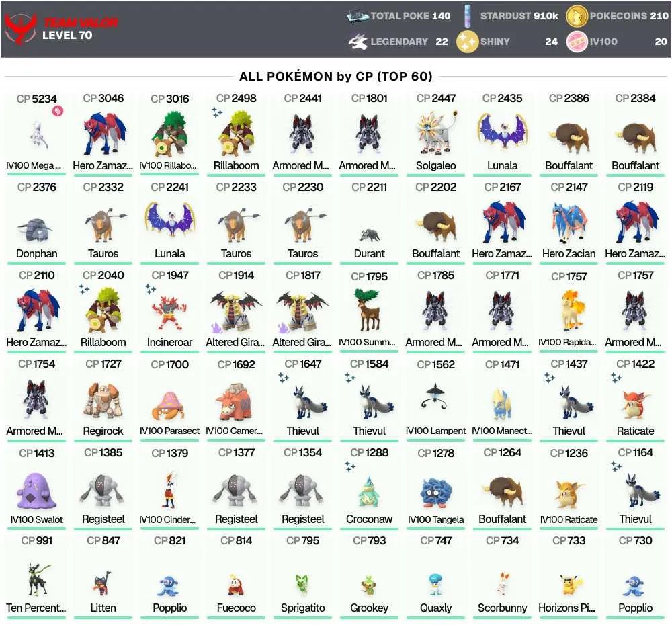The width and height of the screenshot is (672, 625).
Task: Select the Regirock sprite
Action: coord(103,401)
